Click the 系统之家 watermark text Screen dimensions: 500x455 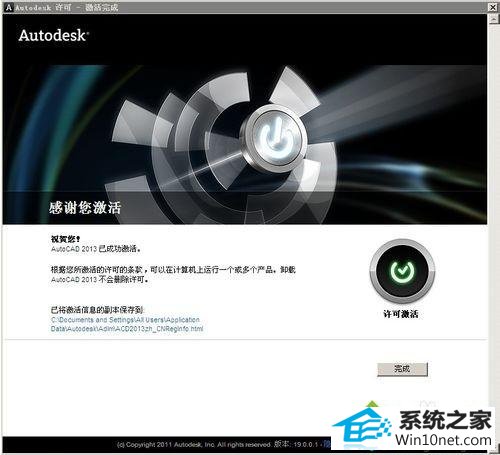pos(445,420)
